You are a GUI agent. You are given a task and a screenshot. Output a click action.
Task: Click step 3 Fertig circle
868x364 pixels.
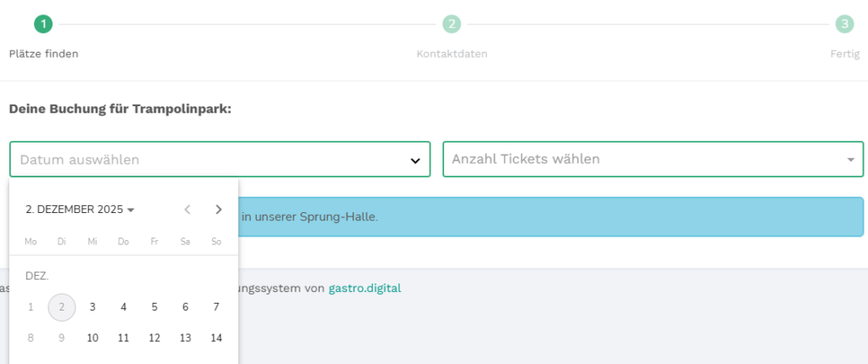click(844, 25)
